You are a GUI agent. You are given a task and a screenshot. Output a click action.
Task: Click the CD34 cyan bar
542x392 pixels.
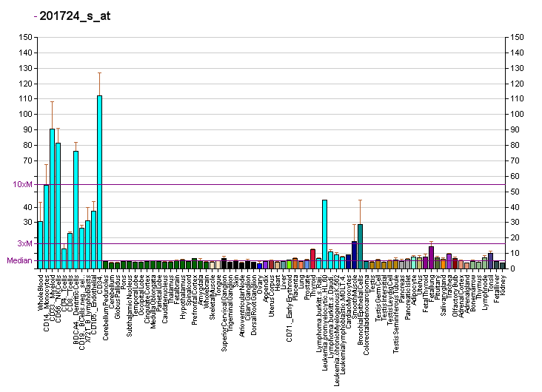[x=99, y=182]
